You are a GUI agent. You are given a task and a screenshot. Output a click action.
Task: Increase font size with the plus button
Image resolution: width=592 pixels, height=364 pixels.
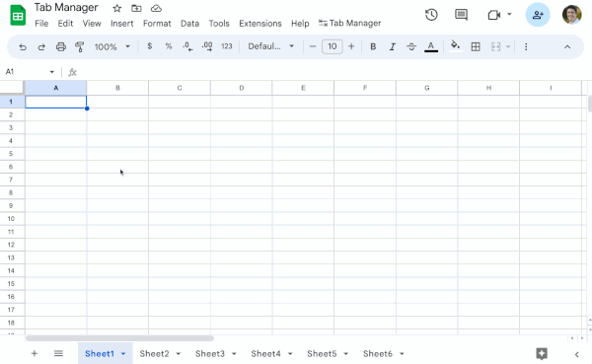pyautogui.click(x=351, y=46)
